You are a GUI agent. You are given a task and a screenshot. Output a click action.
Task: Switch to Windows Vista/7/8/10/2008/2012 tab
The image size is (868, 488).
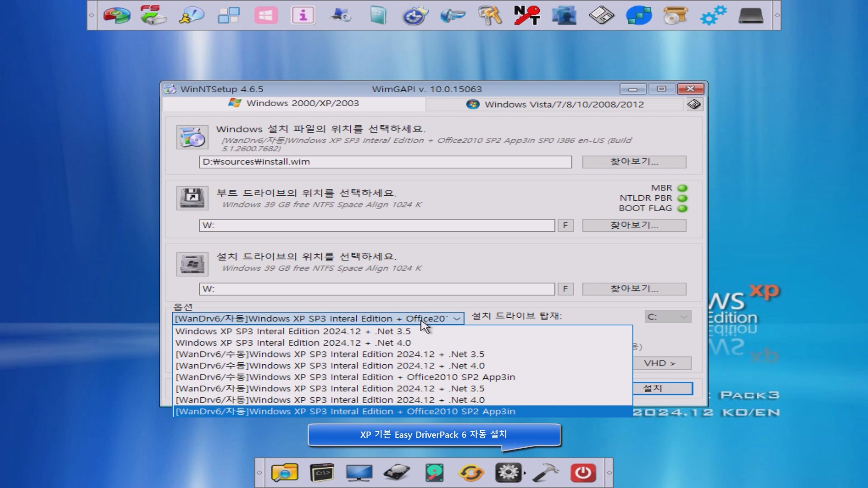(555, 104)
